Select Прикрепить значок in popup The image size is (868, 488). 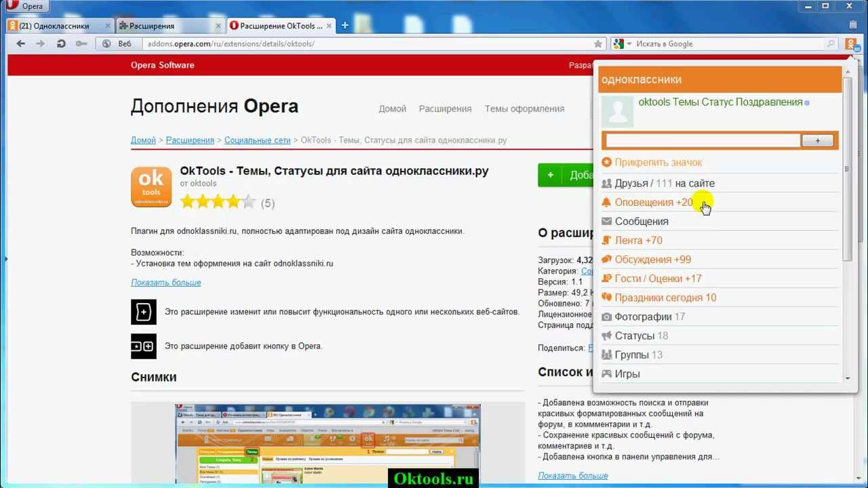click(658, 163)
